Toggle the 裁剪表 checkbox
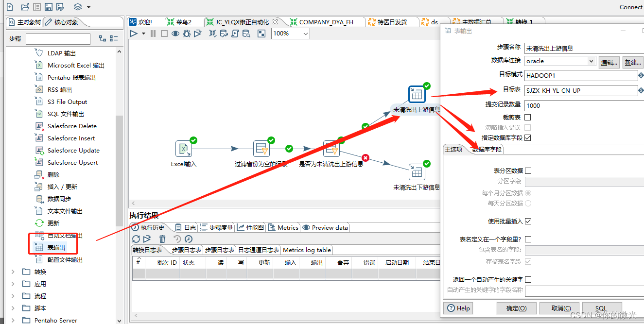 click(528, 118)
